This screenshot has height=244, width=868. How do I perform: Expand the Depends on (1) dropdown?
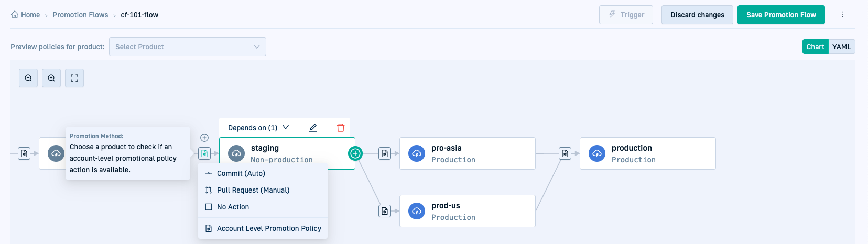(258, 128)
